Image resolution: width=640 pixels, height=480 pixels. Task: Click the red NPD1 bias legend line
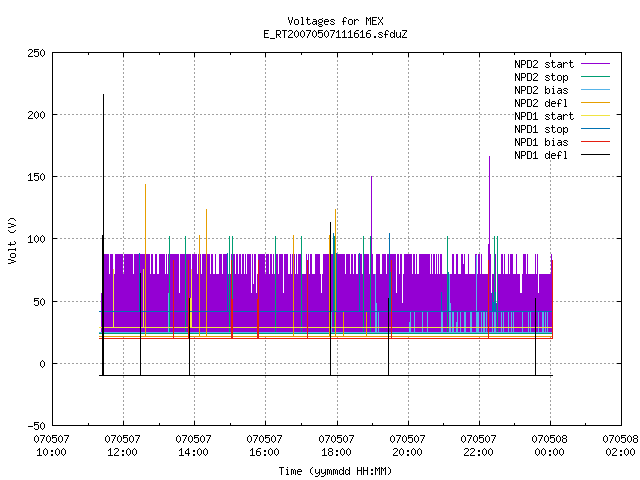coord(596,142)
